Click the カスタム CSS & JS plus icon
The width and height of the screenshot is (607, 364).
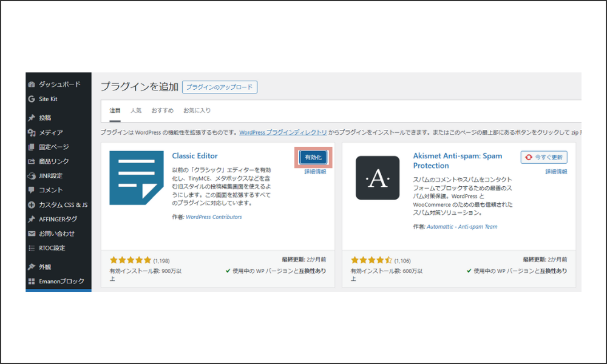[x=32, y=204]
